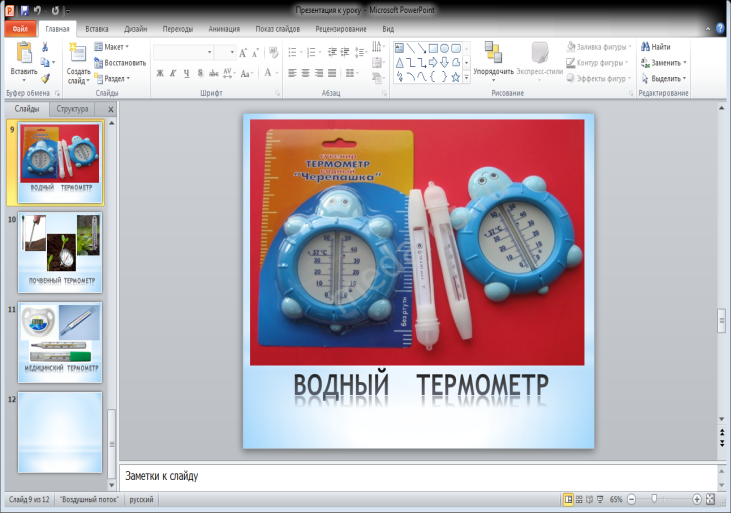The height and width of the screenshot is (513, 731).
Task: Switch to the Structure (Структура) pane tab
Action: point(72,108)
